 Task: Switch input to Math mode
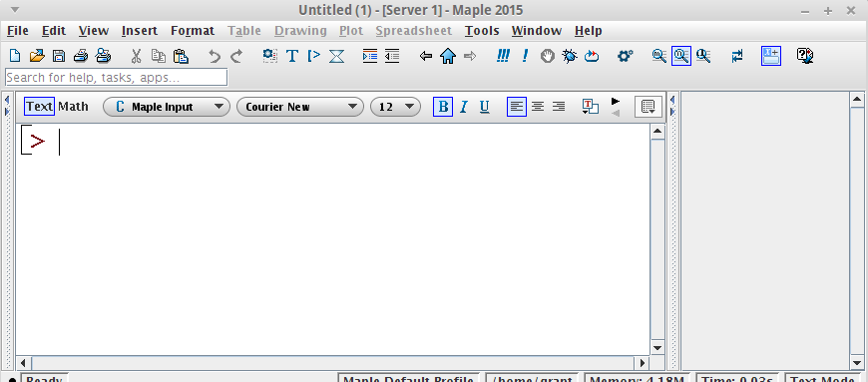pos(73,107)
